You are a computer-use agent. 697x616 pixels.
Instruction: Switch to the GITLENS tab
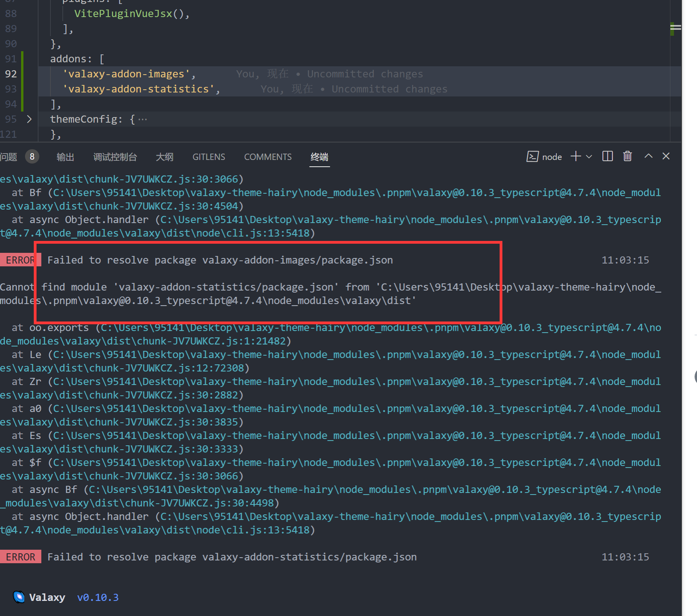click(x=209, y=157)
